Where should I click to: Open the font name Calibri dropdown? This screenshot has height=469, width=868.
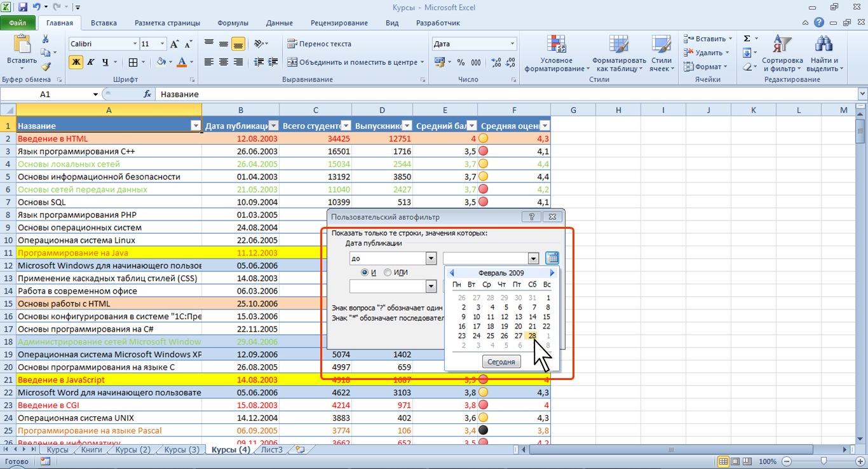[135, 44]
